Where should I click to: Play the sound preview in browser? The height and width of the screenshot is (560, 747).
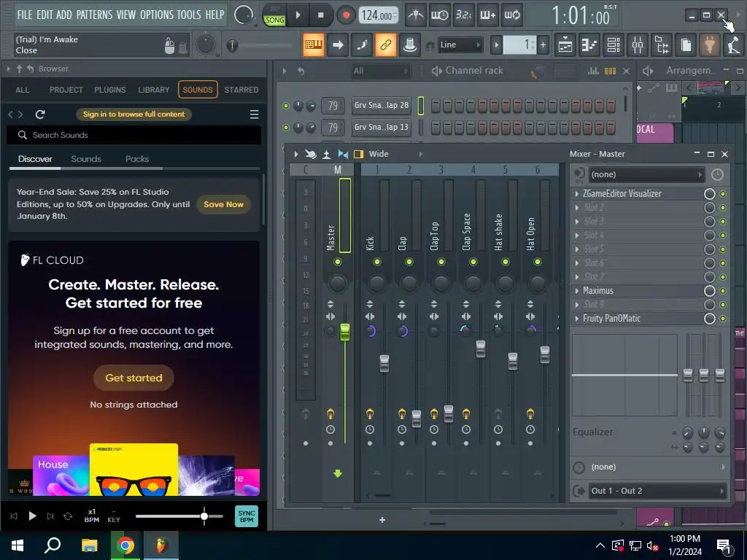pos(32,516)
